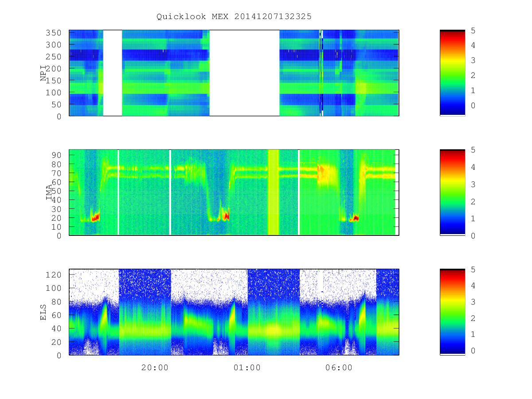Click the 0 label on ELS colorbar
This screenshot has height=399, width=532.
point(473,350)
